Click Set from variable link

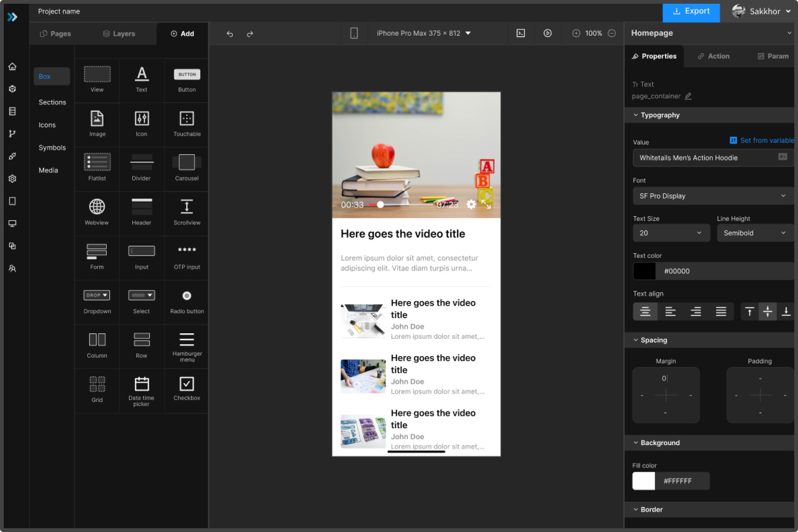click(x=766, y=140)
